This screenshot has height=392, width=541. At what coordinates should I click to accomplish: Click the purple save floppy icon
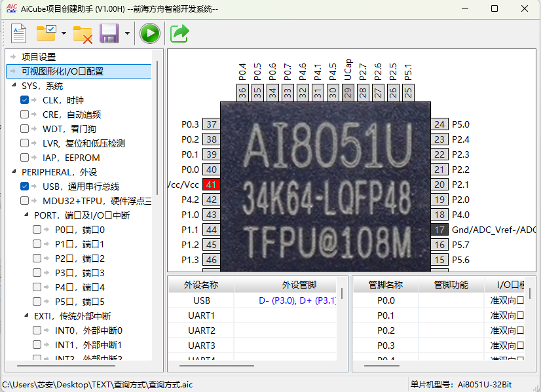click(109, 33)
